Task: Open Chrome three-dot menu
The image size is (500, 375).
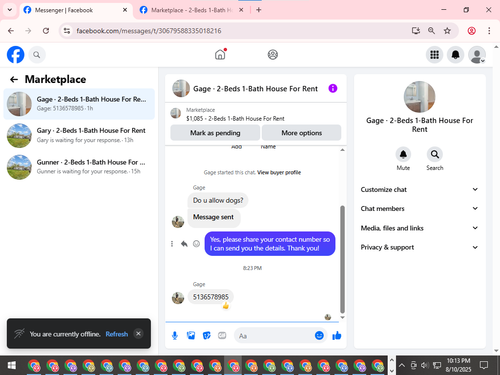Action: tap(489, 31)
